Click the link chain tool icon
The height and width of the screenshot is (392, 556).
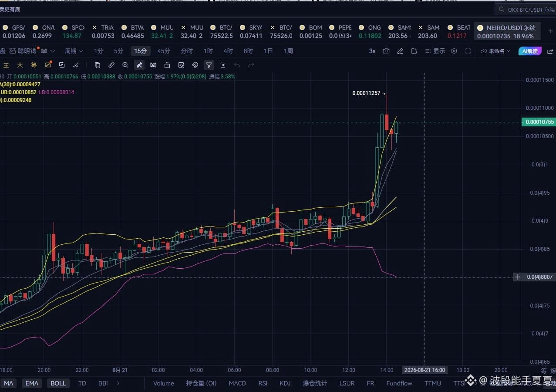pos(195,65)
